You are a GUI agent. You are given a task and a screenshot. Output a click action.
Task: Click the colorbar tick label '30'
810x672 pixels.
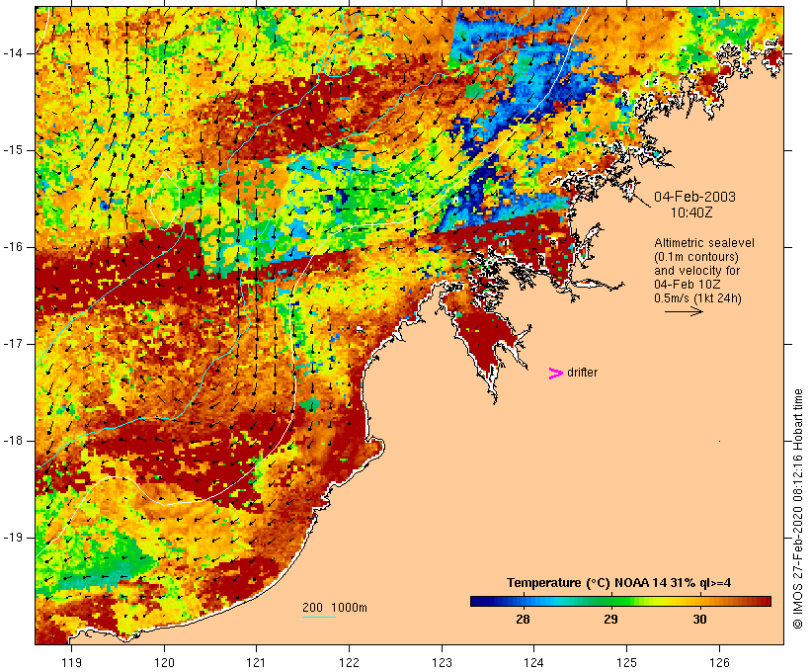(699, 620)
